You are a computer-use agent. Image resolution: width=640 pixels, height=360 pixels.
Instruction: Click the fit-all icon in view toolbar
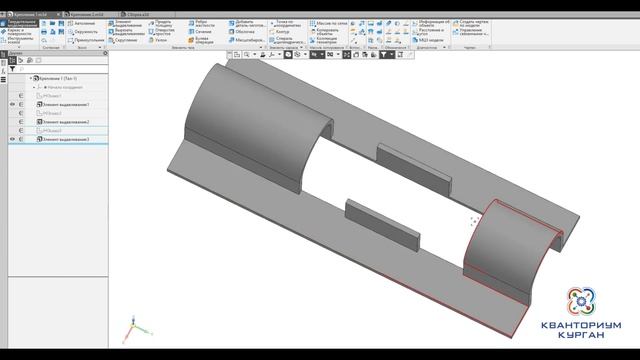[347, 55]
